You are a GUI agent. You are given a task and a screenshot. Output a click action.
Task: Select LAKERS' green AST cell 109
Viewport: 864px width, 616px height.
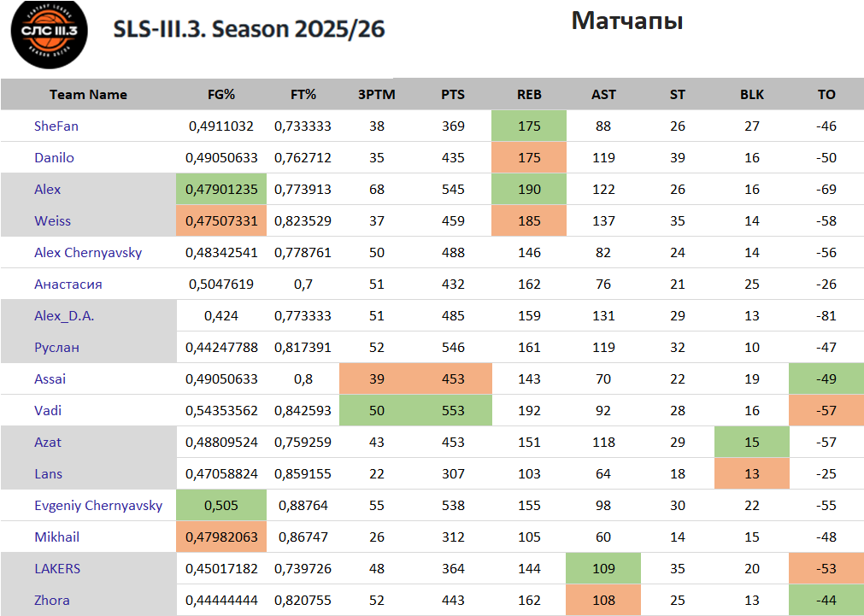[x=603, y=569]
